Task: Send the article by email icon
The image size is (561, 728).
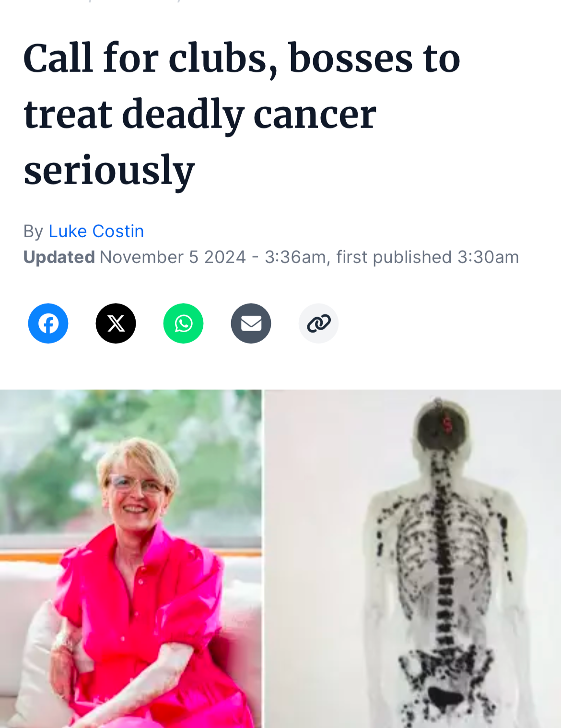Action: pos(251,324)
